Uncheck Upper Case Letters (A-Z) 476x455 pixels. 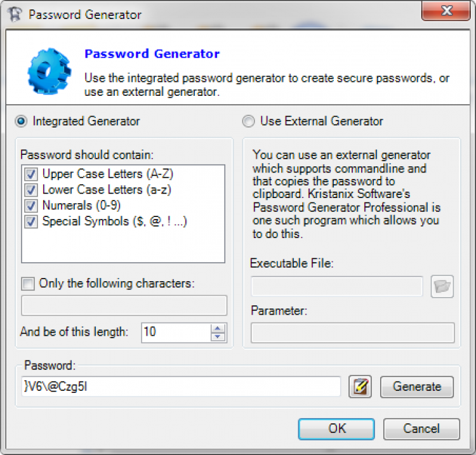[30, 174]
